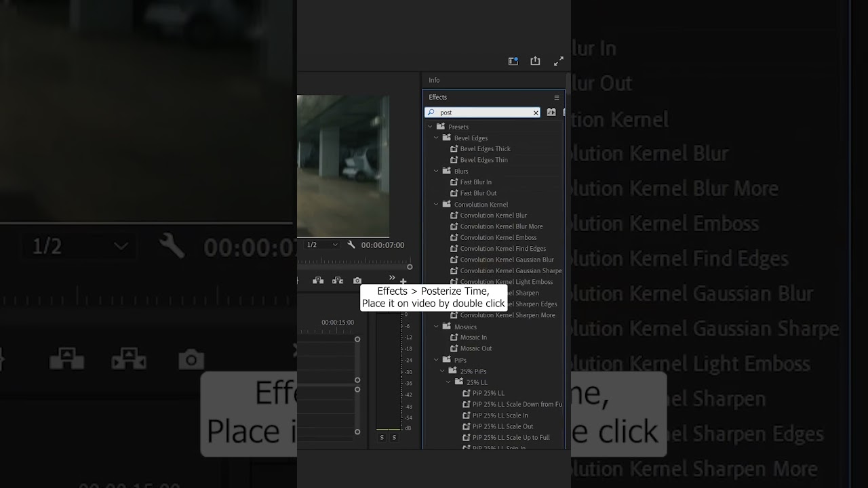Image resolution: width=868 pixels, height=488 pixels.
Task: Select the Effects panel tab
Action: tap(437, 98)
